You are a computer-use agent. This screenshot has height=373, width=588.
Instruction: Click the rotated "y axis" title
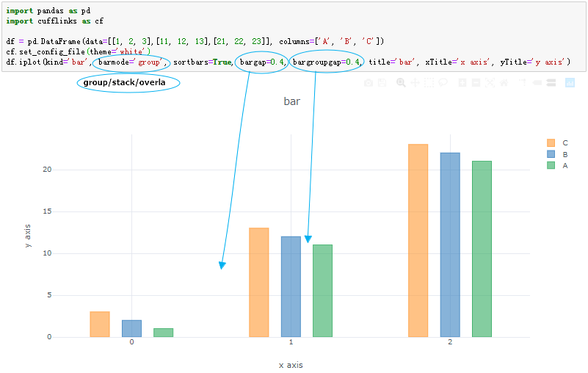click(27, 236)
